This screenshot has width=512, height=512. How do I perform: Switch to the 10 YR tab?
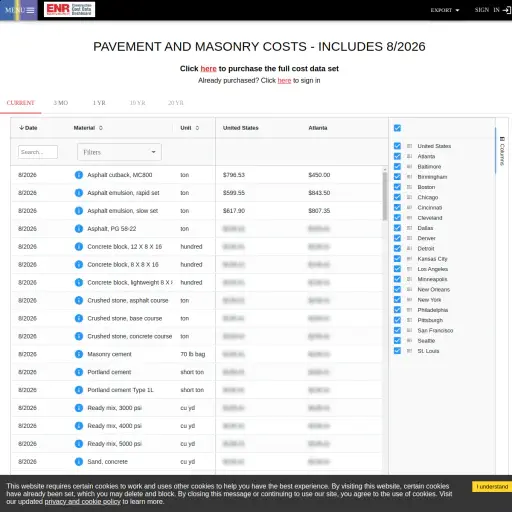point(137,103)
